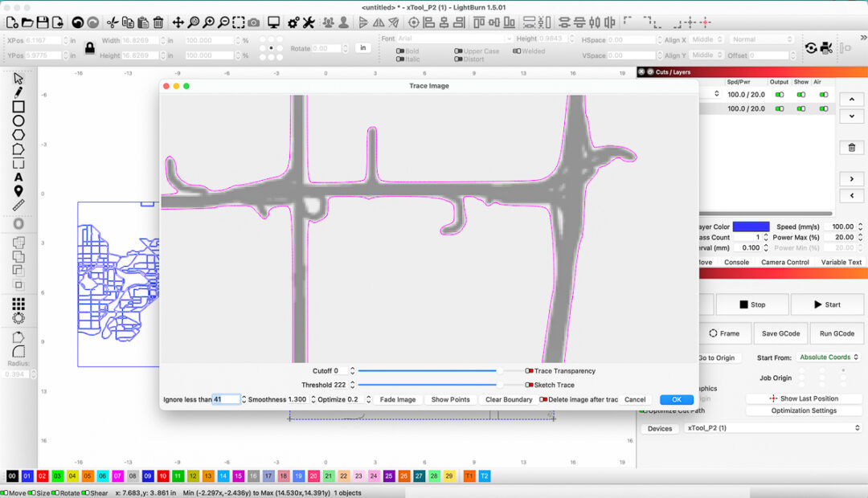Switch to the Camera Control tab

pos(786,262)
